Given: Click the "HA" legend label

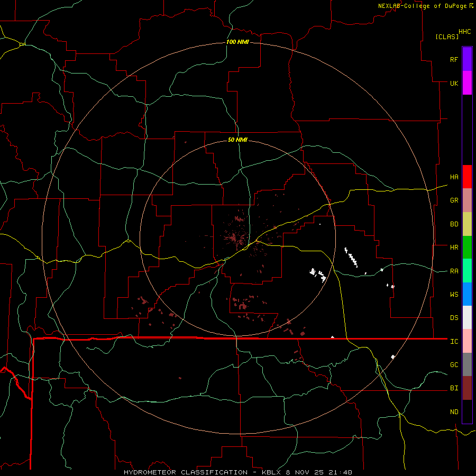Looking at the screenshot, I should tap(454, 177).
